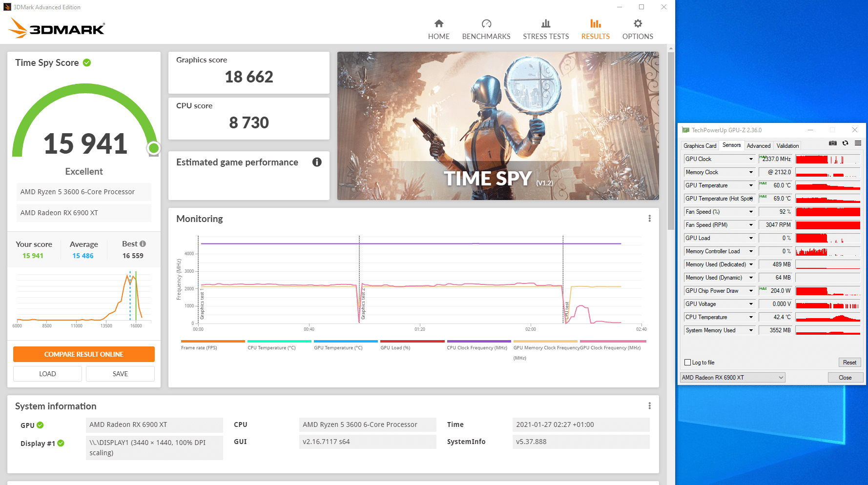Open STRESS TESTS section
The image size is (868, 485).
coord(546,29)
